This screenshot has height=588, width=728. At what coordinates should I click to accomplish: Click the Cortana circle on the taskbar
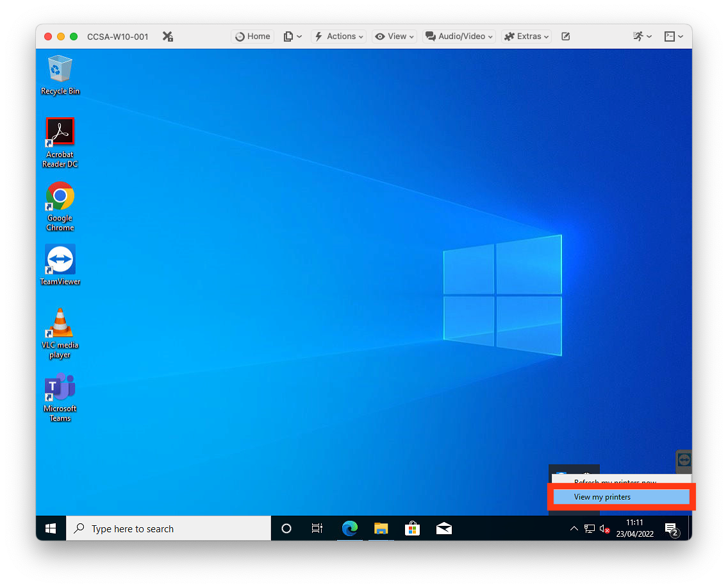[x=286, y=528]
